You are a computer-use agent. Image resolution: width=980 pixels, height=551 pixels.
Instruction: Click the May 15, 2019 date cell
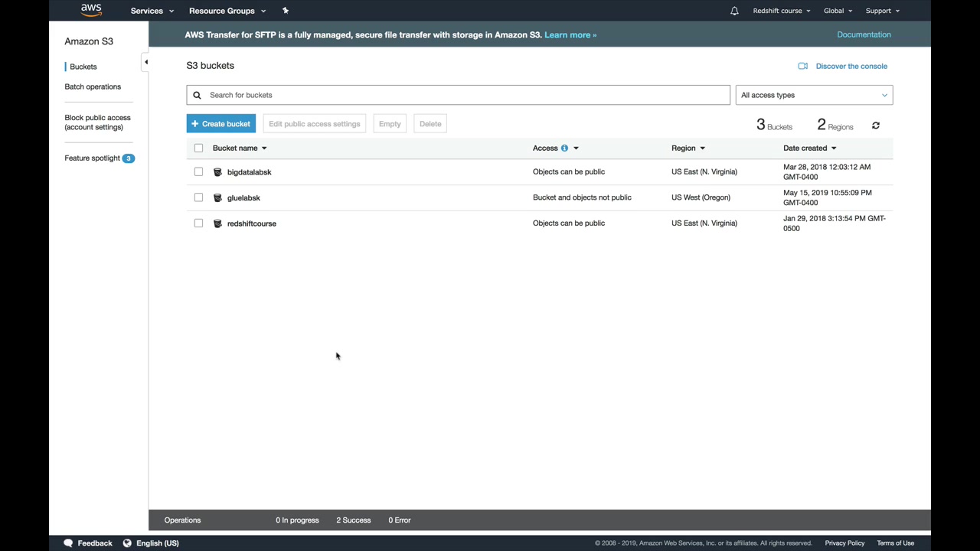coord(828,197)
